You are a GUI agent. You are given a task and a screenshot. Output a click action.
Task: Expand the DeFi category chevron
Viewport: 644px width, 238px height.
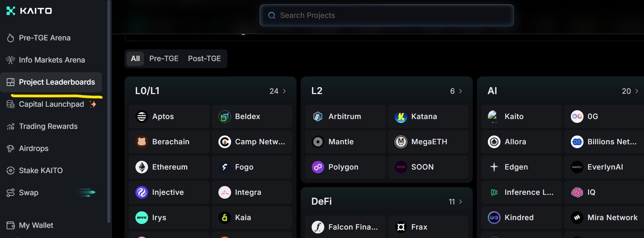pos(460,202)
